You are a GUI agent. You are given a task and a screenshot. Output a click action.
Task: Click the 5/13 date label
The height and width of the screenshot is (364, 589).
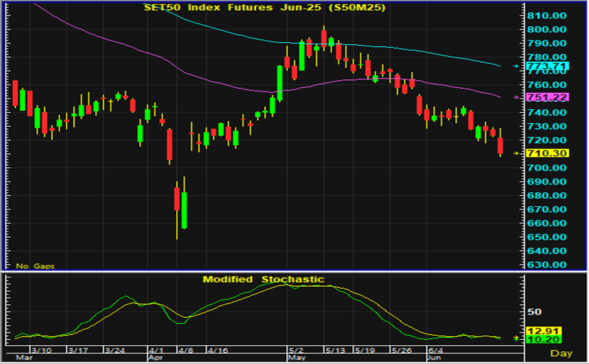[x=336, y=351]
